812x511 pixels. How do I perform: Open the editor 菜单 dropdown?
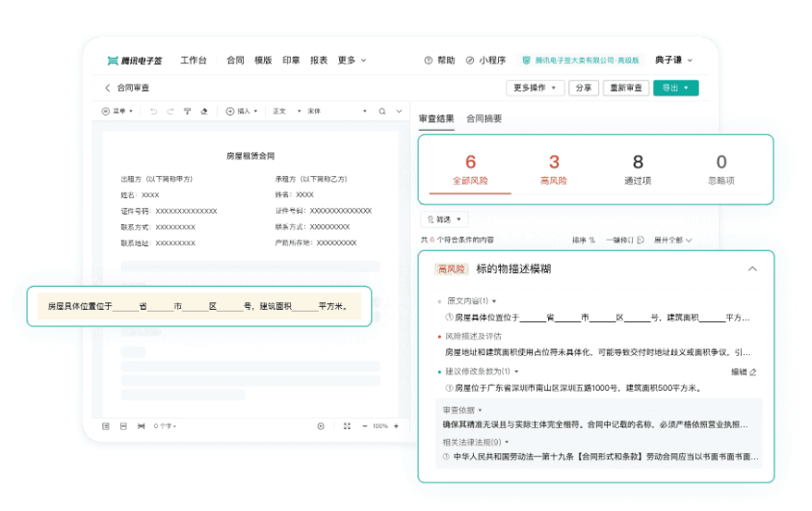coord(118,112)
